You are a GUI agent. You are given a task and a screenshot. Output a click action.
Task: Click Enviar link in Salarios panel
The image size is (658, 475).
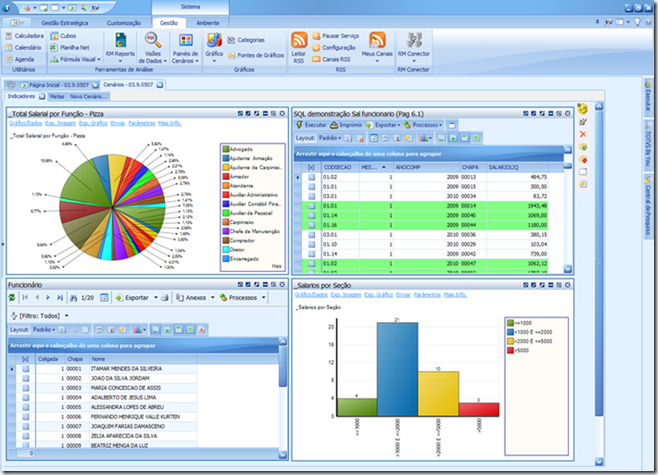click(403, 295)
